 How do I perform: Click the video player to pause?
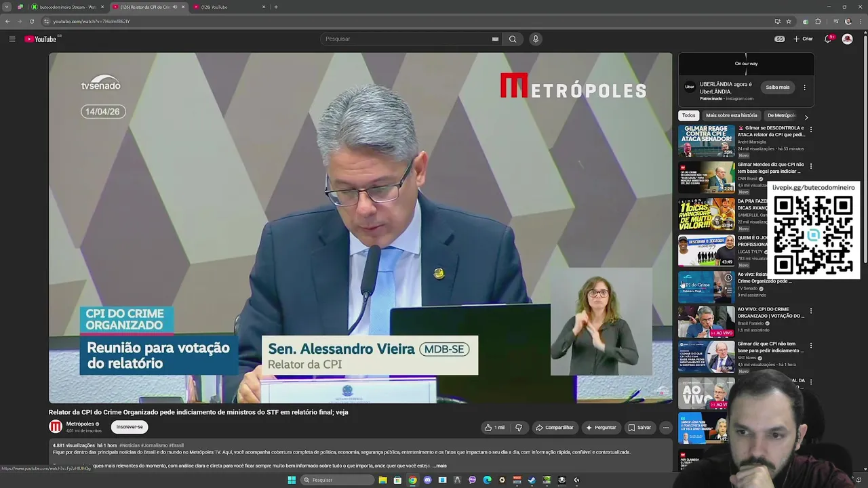pyautogui.click(x=360, y=228)
